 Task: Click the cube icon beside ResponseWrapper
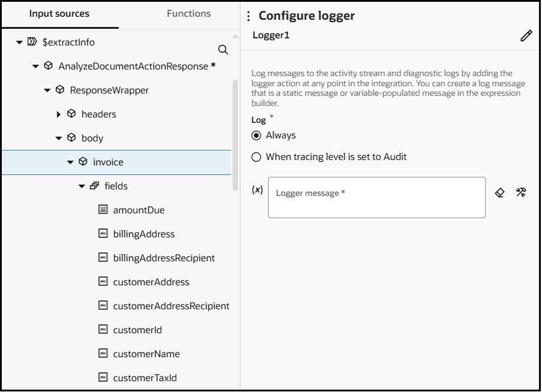(x=60, y=90)
